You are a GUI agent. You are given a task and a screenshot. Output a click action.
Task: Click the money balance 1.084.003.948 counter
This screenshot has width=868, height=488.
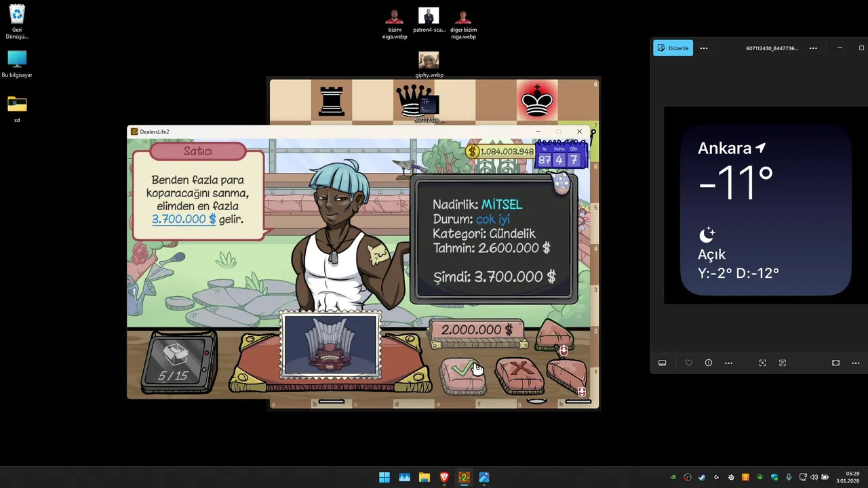tap(500, 151)
